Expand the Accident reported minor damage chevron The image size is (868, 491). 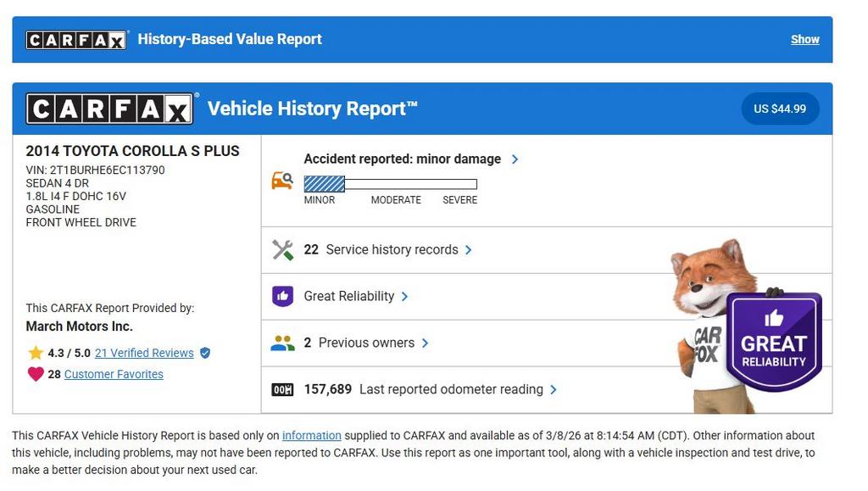[515, 159]
